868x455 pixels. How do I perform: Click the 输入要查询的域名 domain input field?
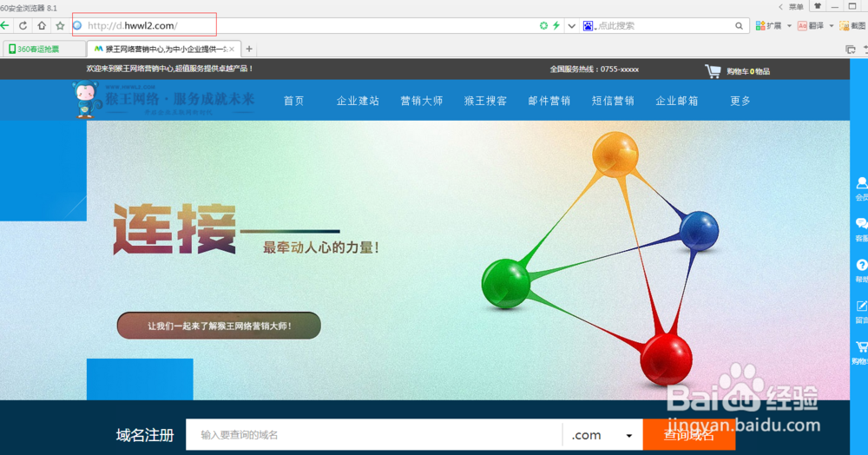click(x=373, y=434)
